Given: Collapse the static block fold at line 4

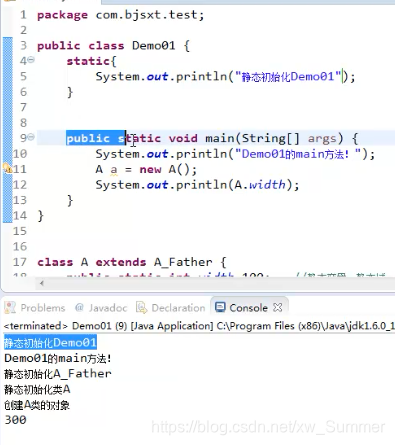Looking at the screenshot, I should click(x=31, y=60).
